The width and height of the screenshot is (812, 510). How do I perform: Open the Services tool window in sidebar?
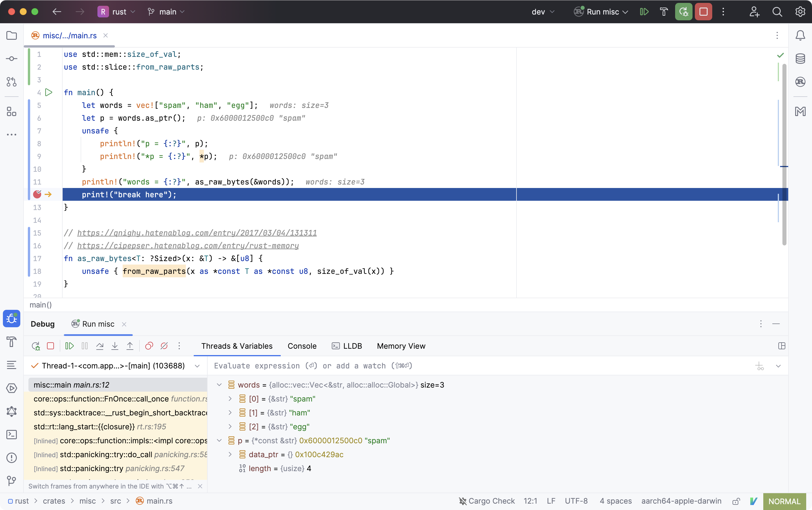(12, 388)
